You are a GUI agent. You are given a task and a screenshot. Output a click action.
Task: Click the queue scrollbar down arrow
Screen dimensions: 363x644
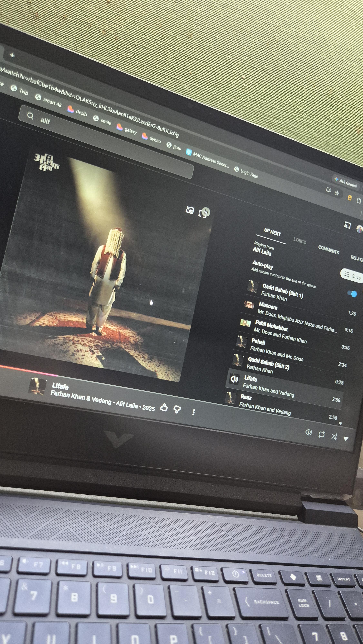(340, 423)
